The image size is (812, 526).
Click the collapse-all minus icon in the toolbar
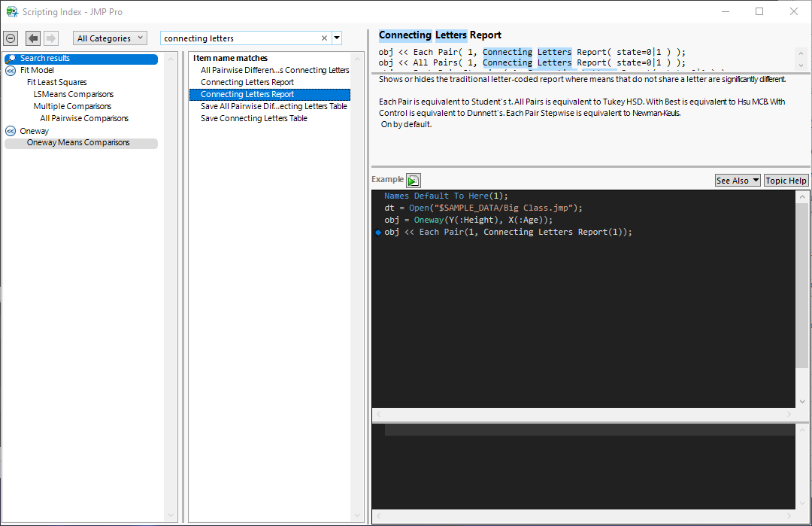click(x=11, y=38)
